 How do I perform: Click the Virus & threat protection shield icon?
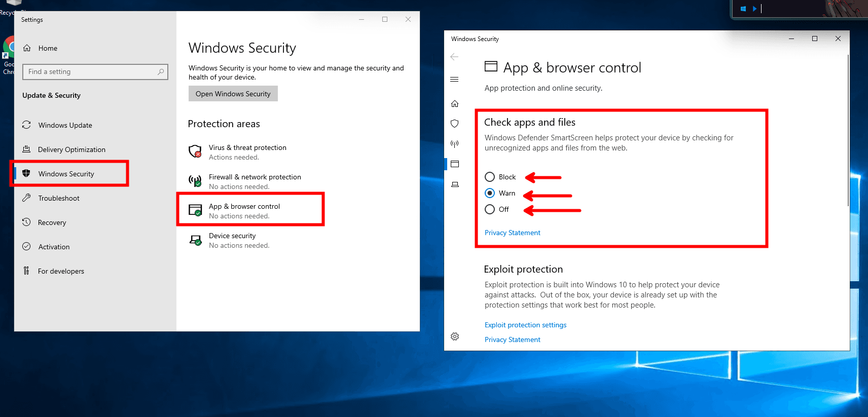click(195, 151)
